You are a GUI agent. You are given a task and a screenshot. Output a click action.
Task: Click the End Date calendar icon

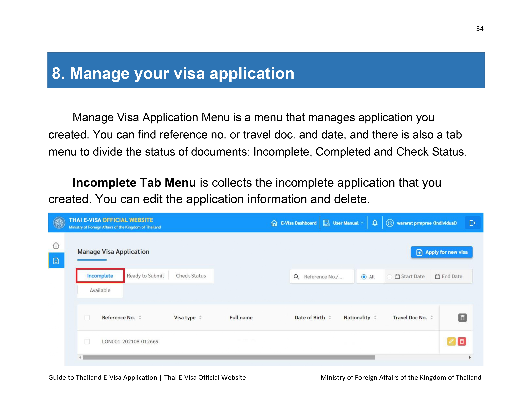pyautogui.click(x=438, y=276)
